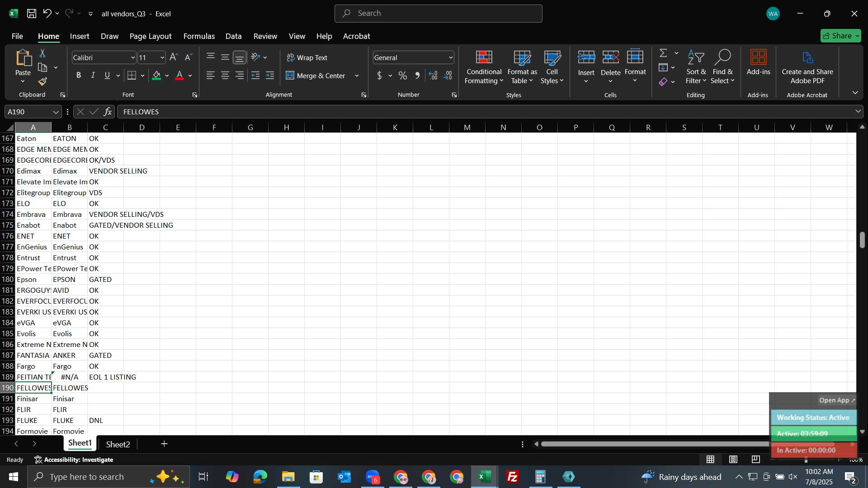Toggle Italic formatting
Viewport: 868px width, 488px height.
click(93, 75)
